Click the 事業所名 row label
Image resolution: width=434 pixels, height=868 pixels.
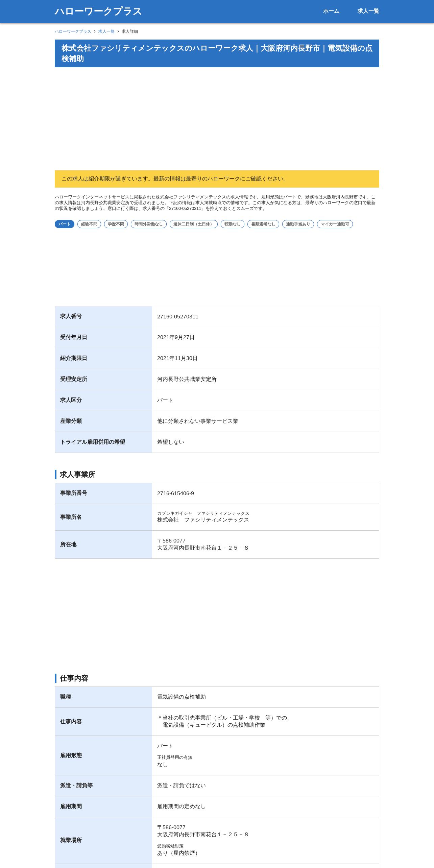coord(71,517)
